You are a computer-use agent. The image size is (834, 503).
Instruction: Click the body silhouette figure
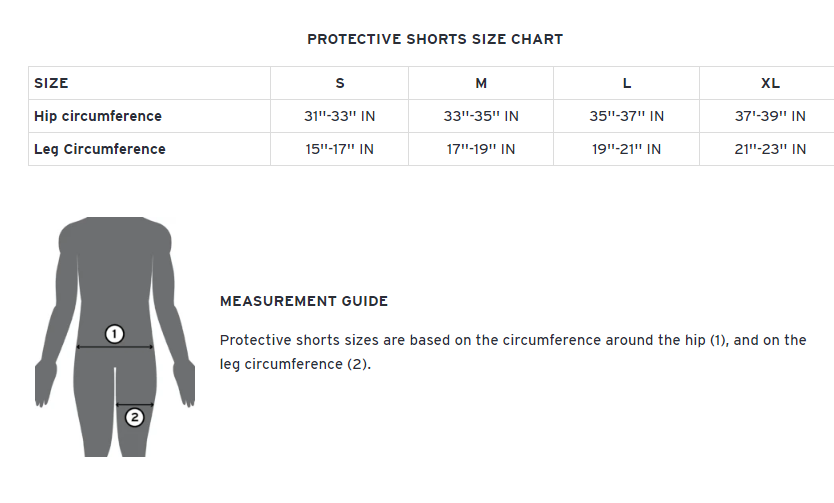[115, 337]
